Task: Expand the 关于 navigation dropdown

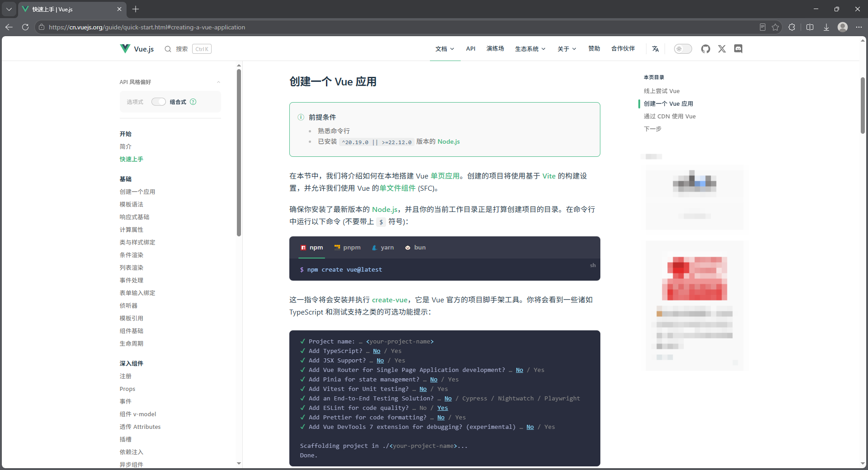Action: [567, 49]
